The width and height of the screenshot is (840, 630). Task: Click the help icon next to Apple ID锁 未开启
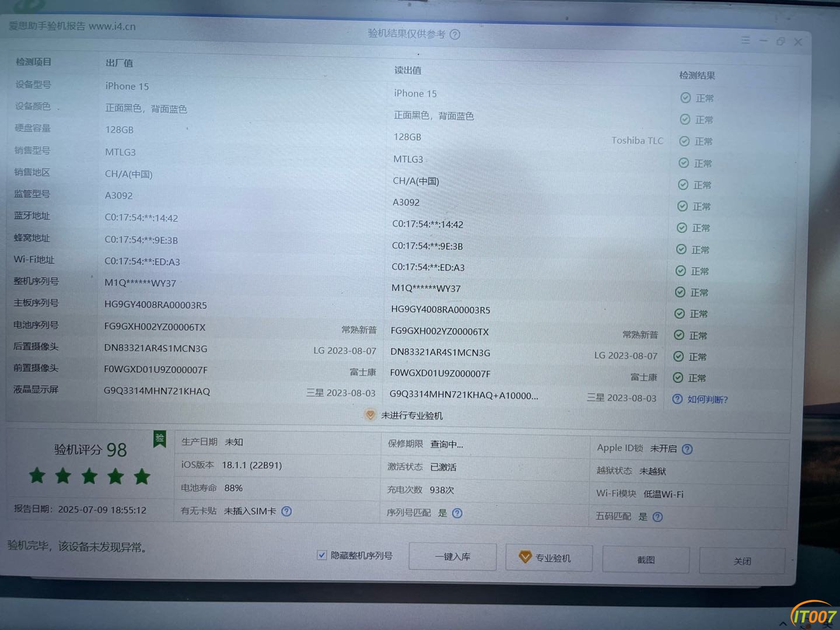click(687, 449)
